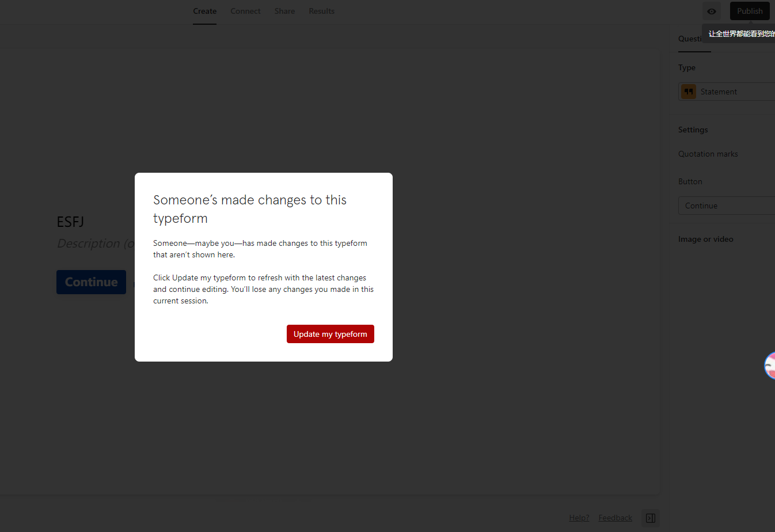The image size is (775, 532).
Task: Open the Statement type dropdown
Action: click(727, 92)
